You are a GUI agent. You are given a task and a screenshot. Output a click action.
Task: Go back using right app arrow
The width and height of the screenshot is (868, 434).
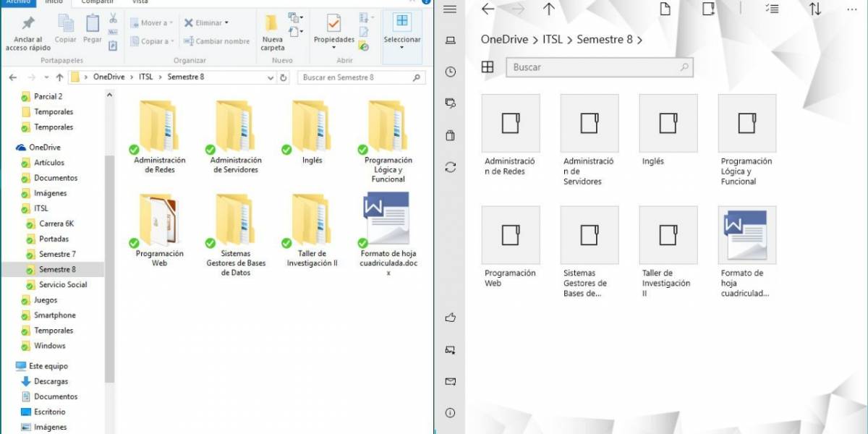pyautogui.click(x=488, y=9)
